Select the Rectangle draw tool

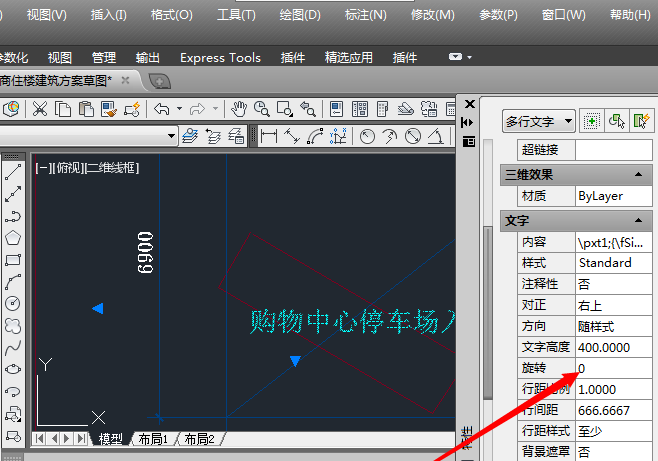coord(13,260)
